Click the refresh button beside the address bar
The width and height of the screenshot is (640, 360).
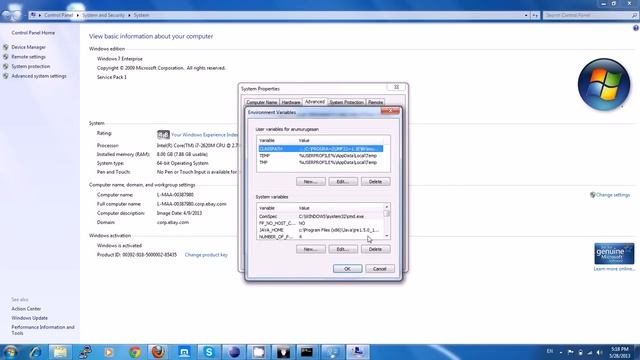coord(535,15)
